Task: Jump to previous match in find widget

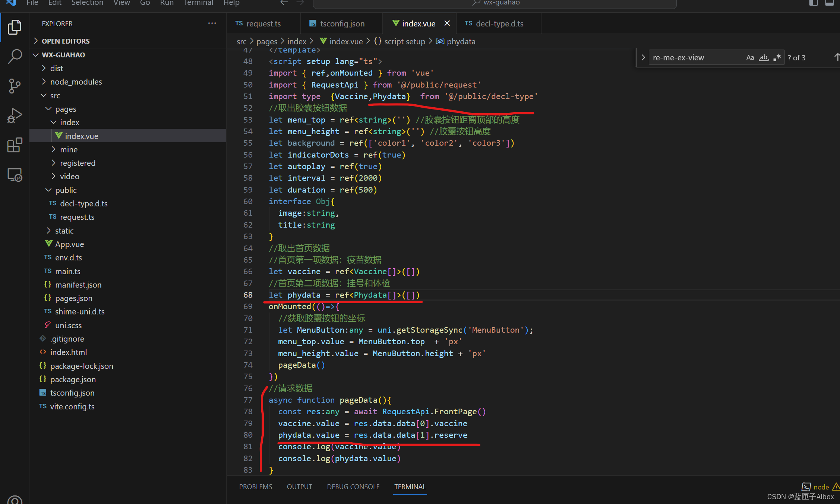Action: tap(837, 57)
